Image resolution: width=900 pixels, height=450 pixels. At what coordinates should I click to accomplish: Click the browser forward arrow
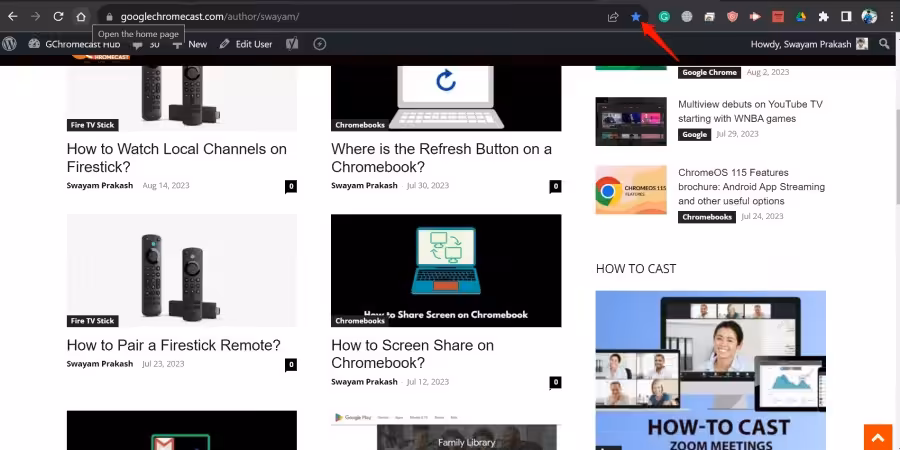pyautogui.click(x=36, y=17)
